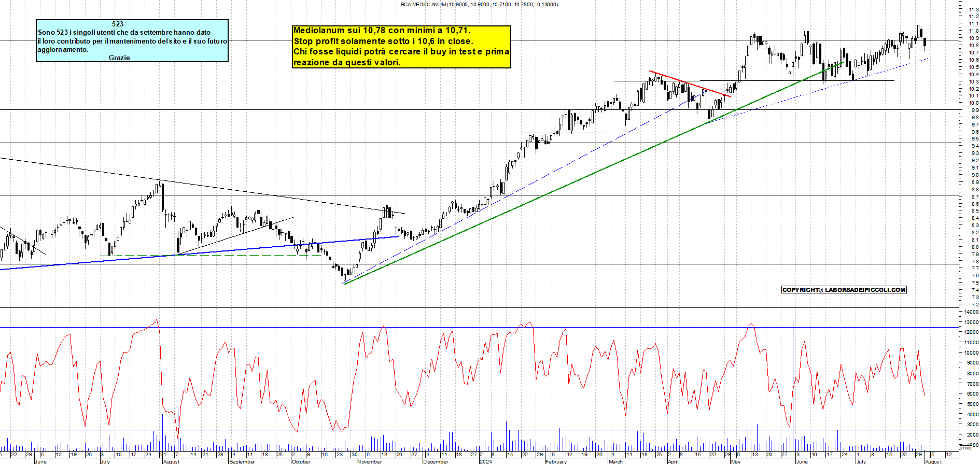Click the BCA MEDIOLANUM chart title

coord(479,4)
